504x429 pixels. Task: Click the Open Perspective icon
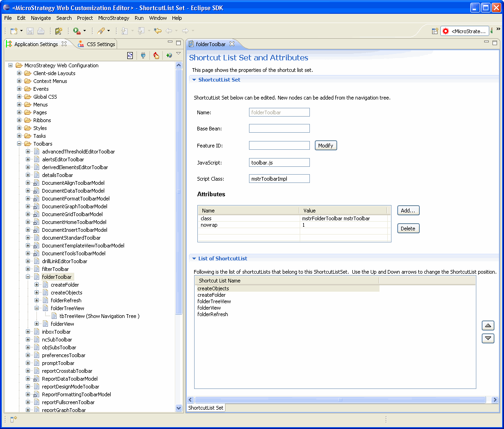click(x=435, y=31)
